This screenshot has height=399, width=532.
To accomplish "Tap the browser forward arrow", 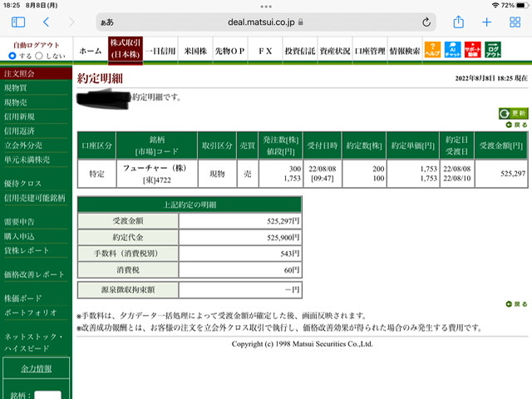I will [71, 22].
